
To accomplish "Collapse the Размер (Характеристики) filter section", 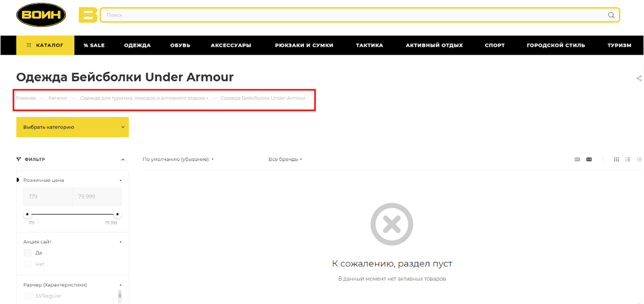I will [121, 285].
